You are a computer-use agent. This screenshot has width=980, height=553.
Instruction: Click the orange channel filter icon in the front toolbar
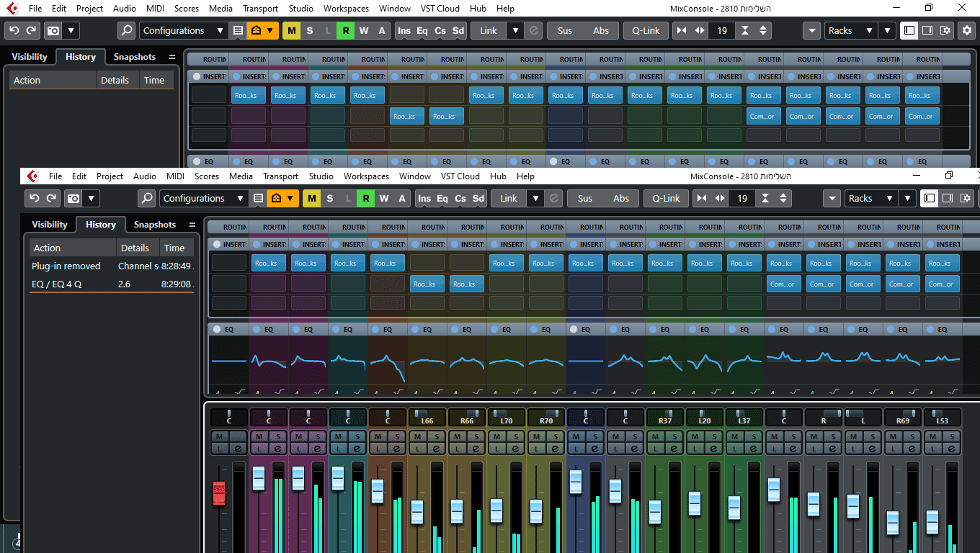click(277, 199)
